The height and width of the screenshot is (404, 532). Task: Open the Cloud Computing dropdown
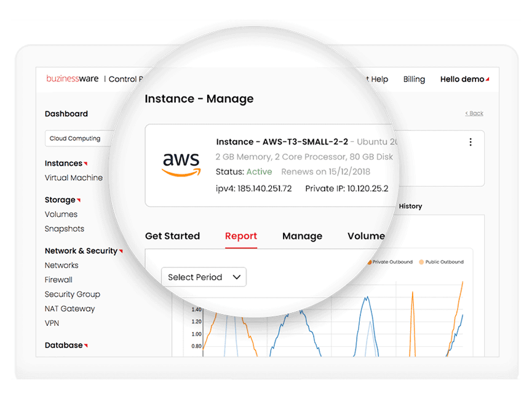(x=77, y=138)
